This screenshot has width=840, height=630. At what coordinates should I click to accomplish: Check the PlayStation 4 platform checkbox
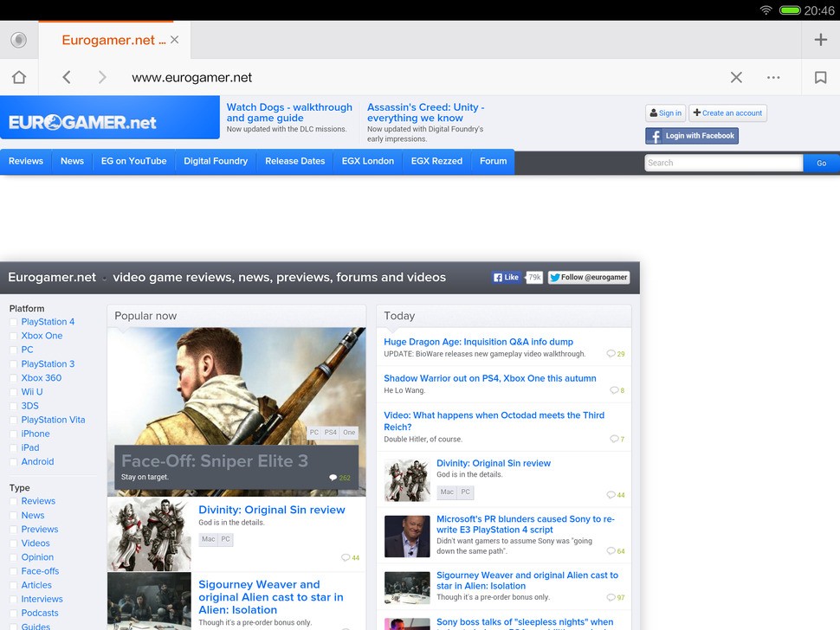click(x=13, y=322)
